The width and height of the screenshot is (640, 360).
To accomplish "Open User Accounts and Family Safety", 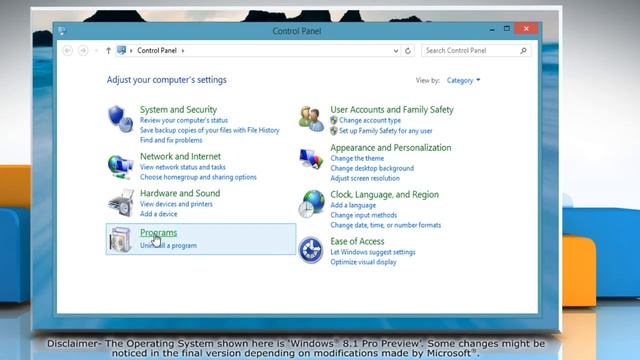I will point(392,110).
